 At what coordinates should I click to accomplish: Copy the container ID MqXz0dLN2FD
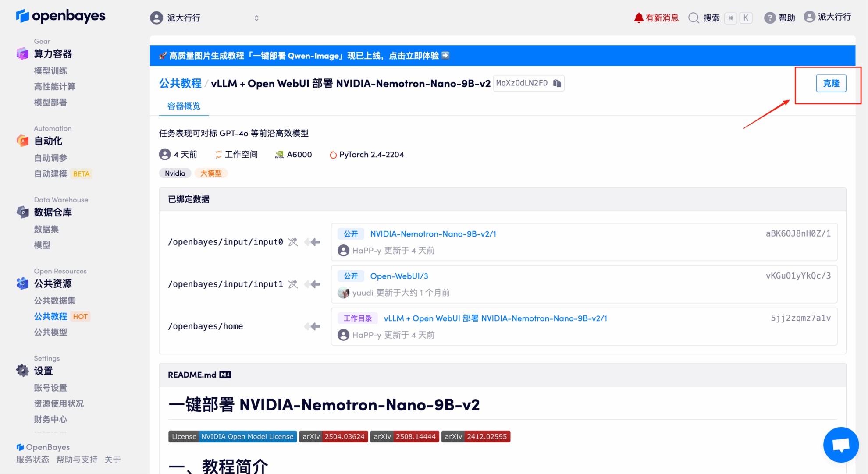coord(557,83)
